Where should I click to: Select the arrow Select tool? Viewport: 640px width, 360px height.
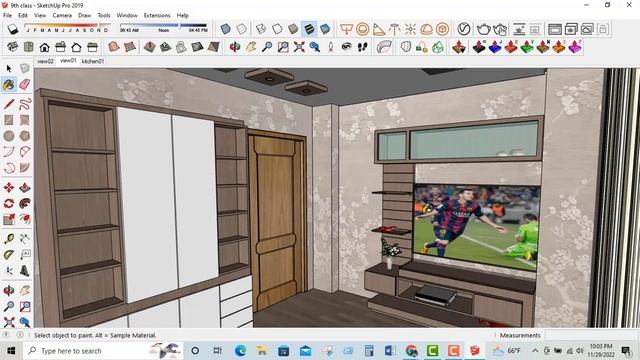(9, 69)
